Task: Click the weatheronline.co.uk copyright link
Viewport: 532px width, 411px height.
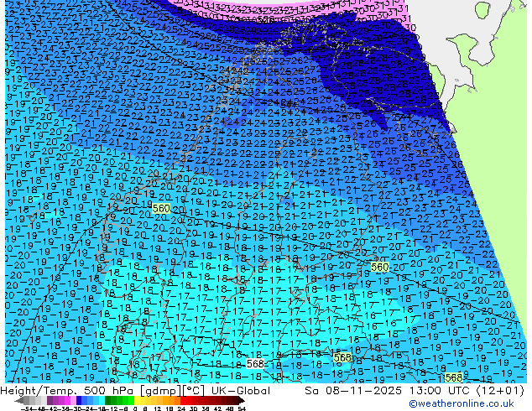Action: pos(461,403)
